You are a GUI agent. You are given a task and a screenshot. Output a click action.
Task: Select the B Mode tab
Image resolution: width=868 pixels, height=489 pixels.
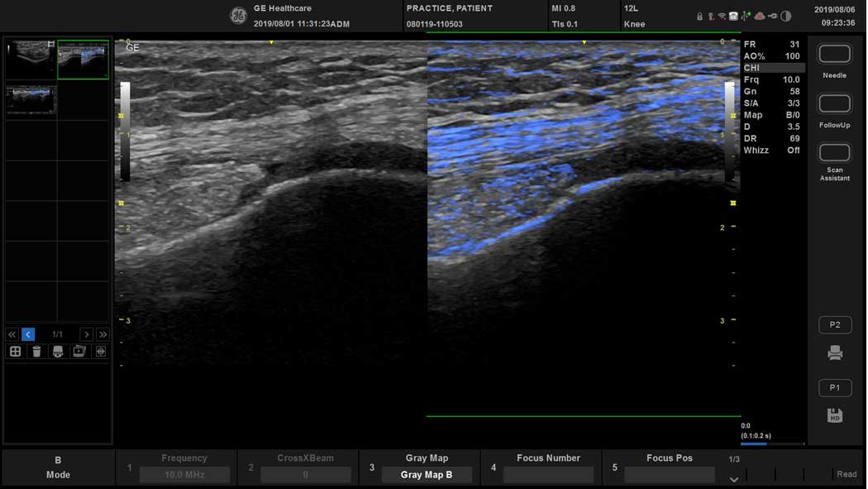pyautogui.click(x=58, y=467)
